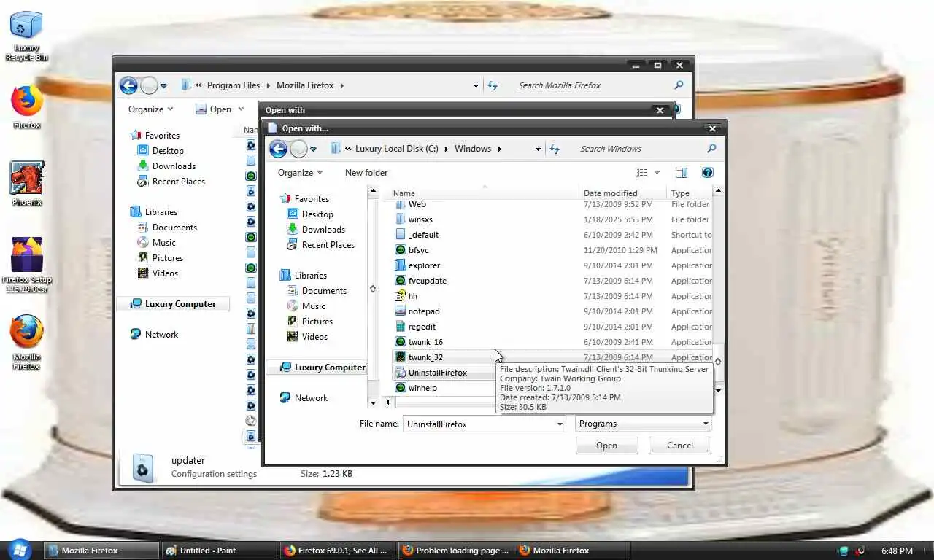This screenshot has width=934, height=560.
Task: Select the Firefox desktop shortcut icon
Action: click(26, 107)
